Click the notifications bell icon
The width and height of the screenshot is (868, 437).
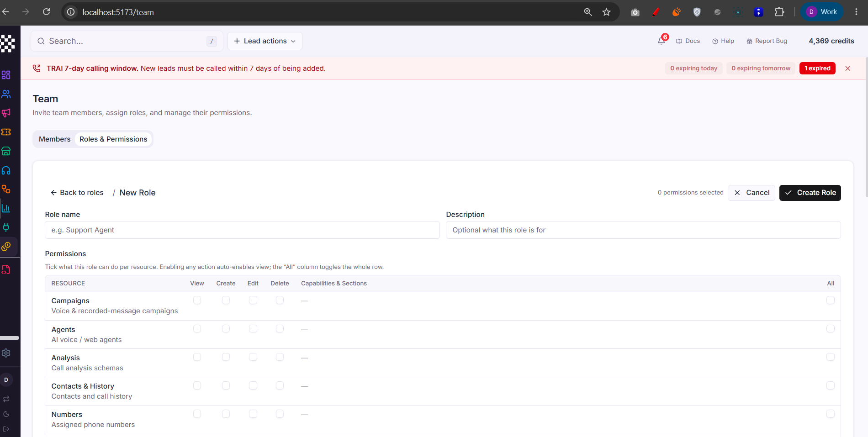[662, 41]
